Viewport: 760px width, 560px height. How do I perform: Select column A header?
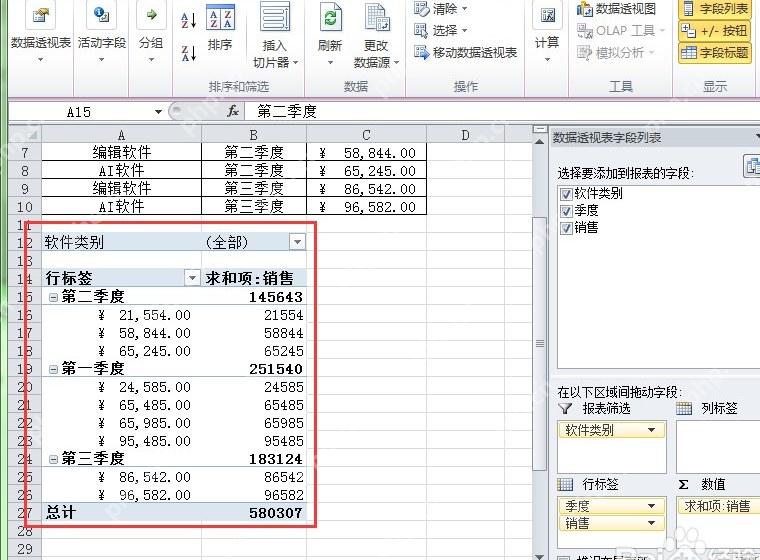[x=121, y=134]
